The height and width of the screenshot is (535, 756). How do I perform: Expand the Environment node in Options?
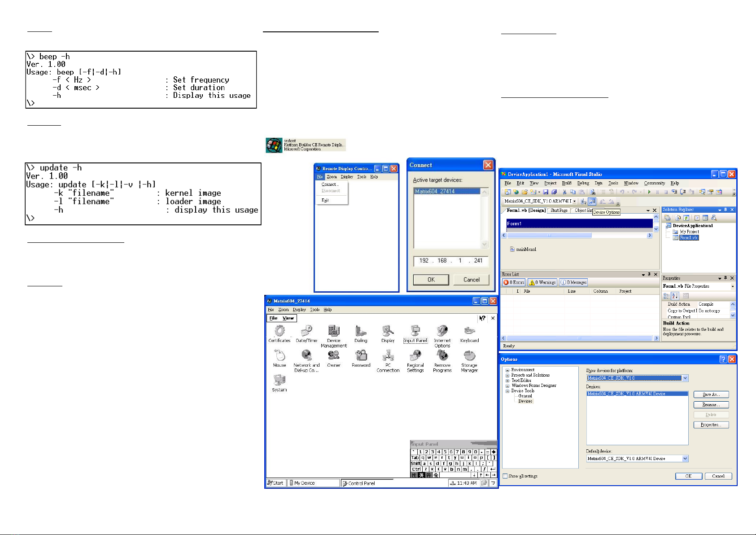click(x=507, y=370)
